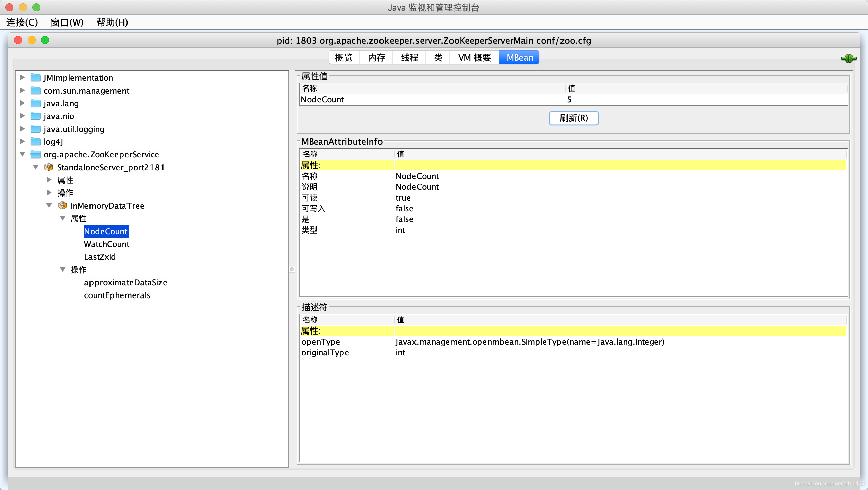Image resolution: width=868 pixels, height=490 pixels.
Task: Click the java.nio folder icon
Action: pyautogui.click(x=35, y=116)
